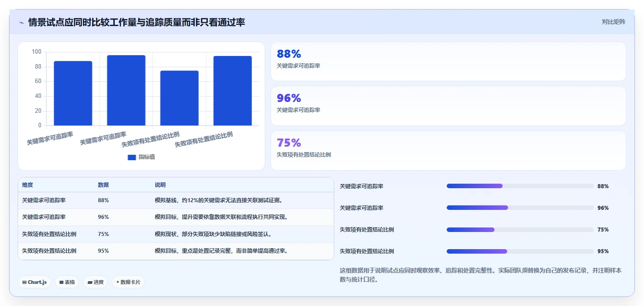Click the shortest bar in the chart
Viewport: 644px width, 306px height.
click(179, 98)
